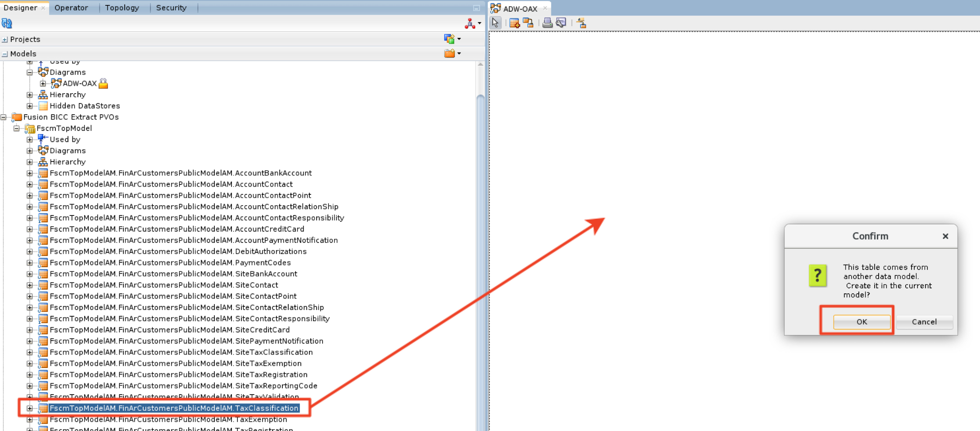Click the Models tree vertical scrollbar thumb
The width and height of the screenshot is (980, 431).
[x=481, y=263]
